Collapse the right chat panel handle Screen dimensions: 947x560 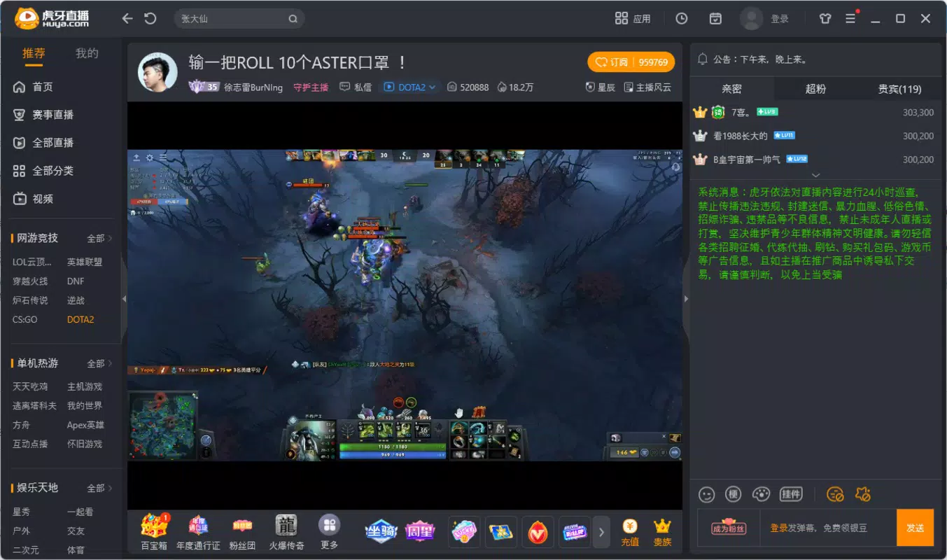[x=686, y=299]
